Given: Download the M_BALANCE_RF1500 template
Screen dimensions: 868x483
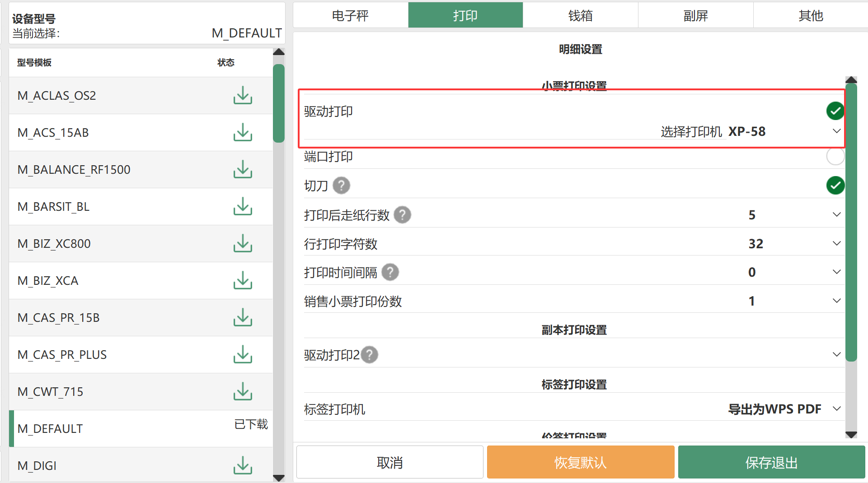Looking at the screenshot, I should click(243, 169).
